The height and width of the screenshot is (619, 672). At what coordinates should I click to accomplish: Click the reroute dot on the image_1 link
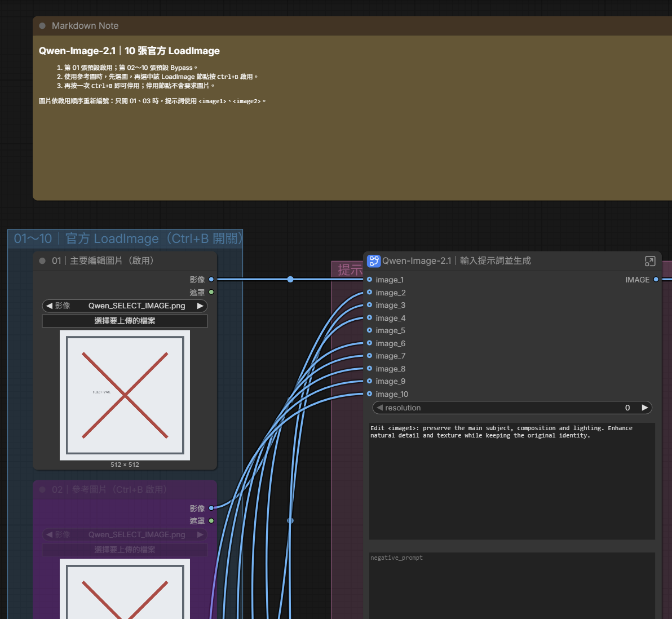290,280
